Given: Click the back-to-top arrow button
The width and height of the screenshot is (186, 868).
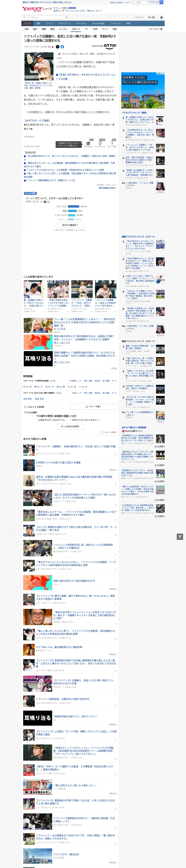Looking at the screenshot, I should [180, 536].
